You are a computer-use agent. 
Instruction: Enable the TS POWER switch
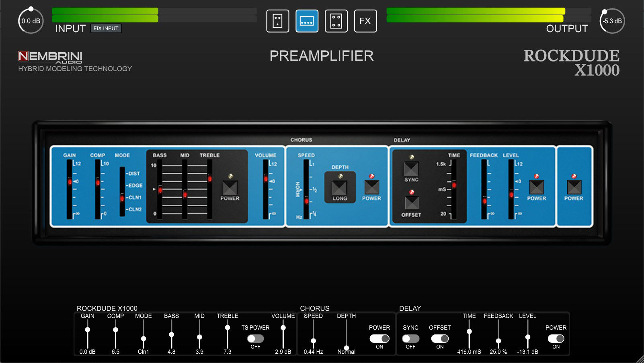[x=255, y=338]
